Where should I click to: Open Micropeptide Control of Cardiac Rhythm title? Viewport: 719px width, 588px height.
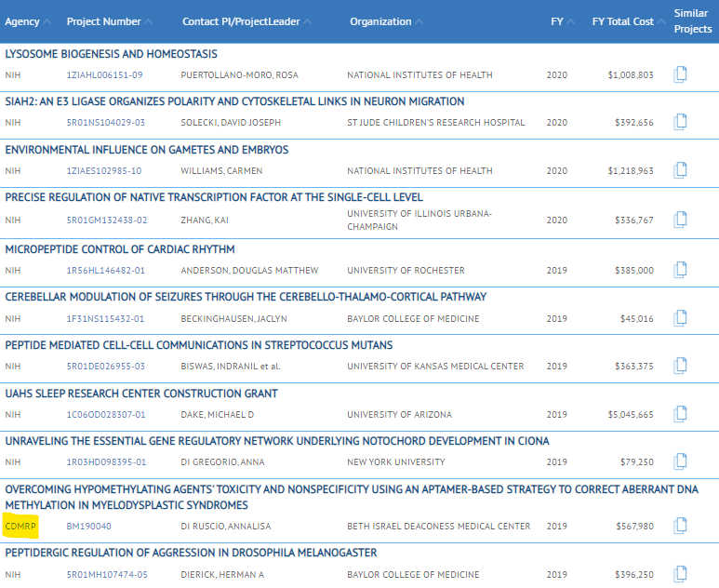(120, 249)
